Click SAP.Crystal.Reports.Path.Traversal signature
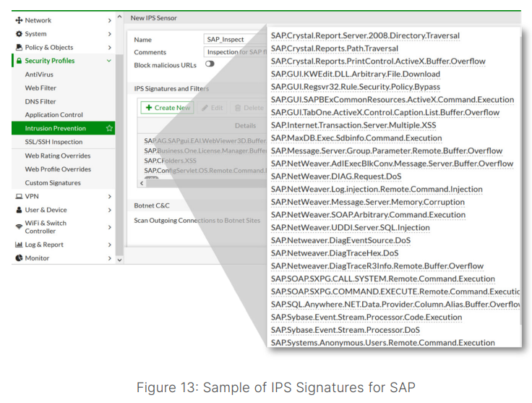532x403 pixels. 334,48
